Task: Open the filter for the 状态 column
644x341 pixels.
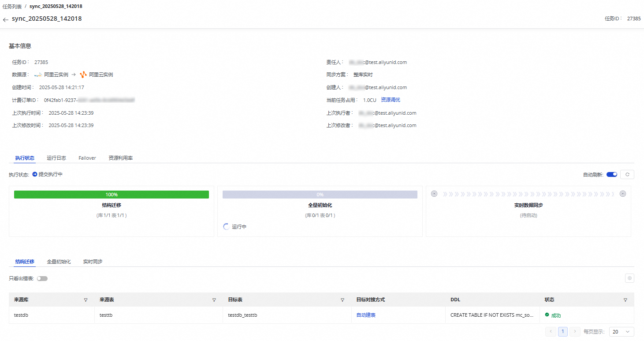Action: 625,300
